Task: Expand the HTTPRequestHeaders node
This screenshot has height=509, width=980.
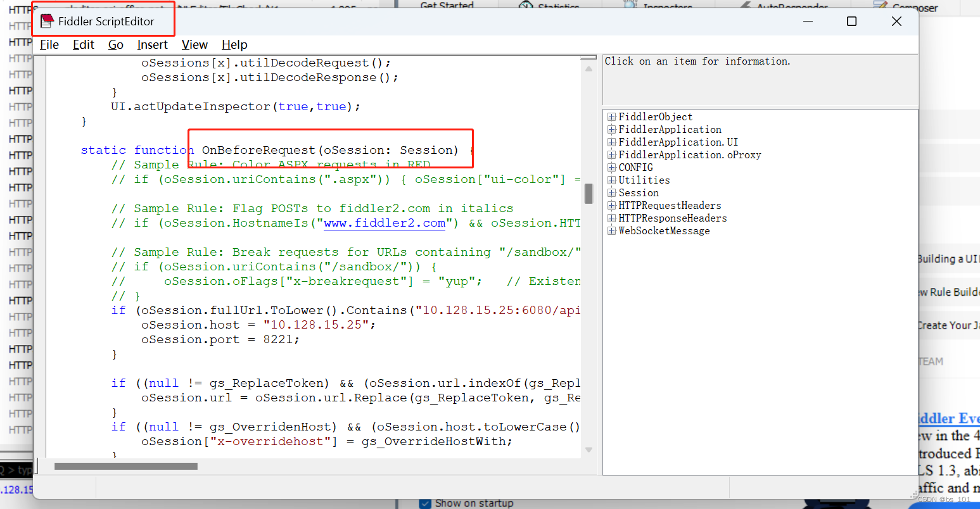Action: [612, 206]
